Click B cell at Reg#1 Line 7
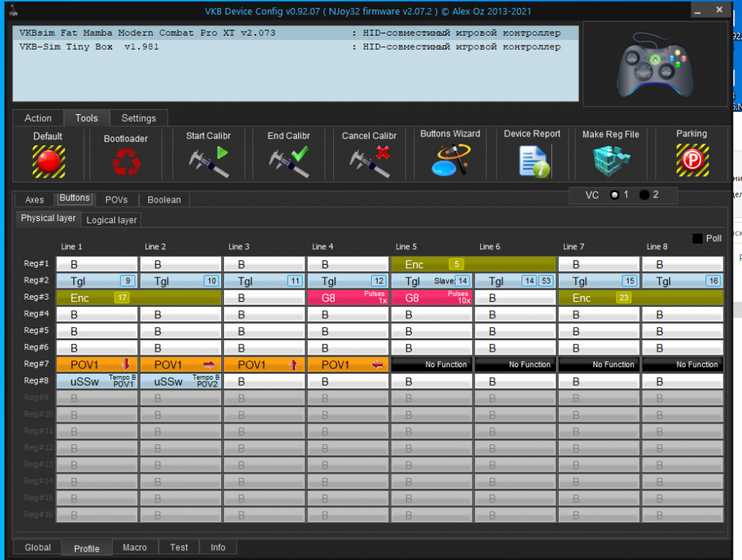Image resolution: width=742 pixels, height=560 pixels. (600, 264)
